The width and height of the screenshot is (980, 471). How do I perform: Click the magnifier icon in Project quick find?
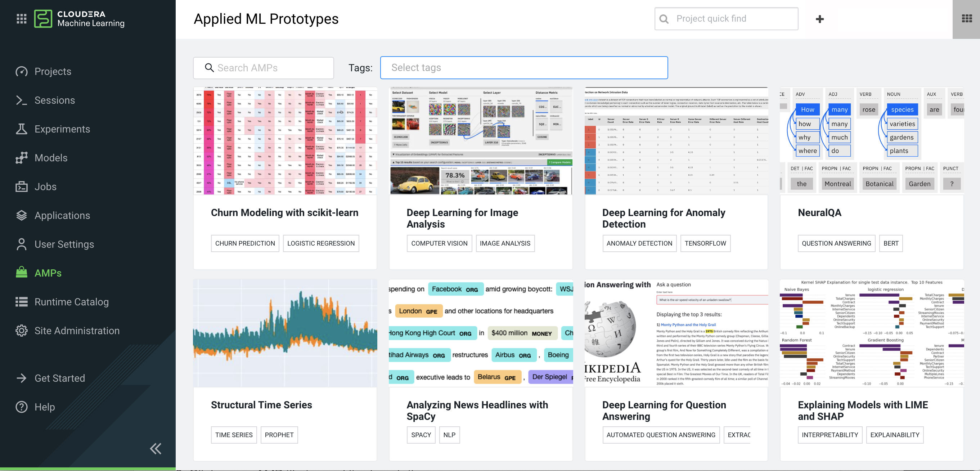tap(664, 19)
